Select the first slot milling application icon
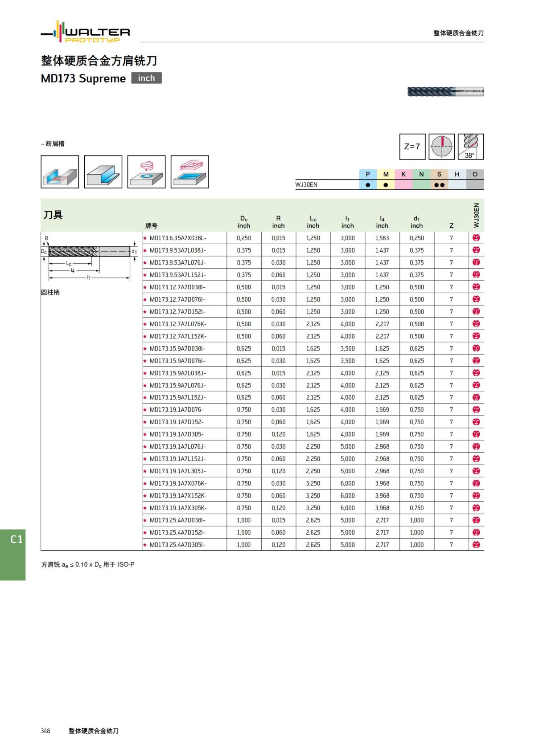The width and height of the screenshot is (535, 756). click(60, 172)
